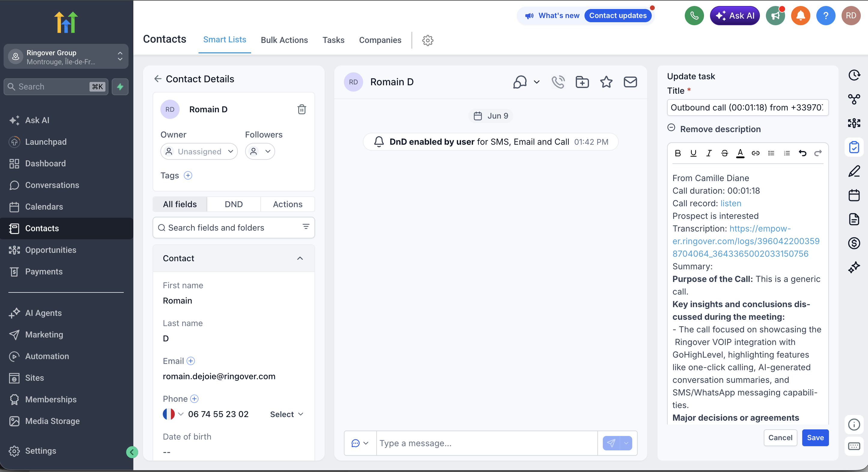Cancel the task update
868x472 pixels.
pyautogui.click(x=780, y=438)
